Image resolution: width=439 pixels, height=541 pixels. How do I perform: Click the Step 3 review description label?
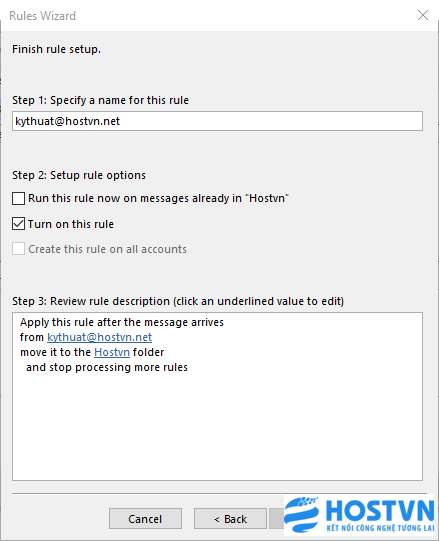click(x=178, y=301)
